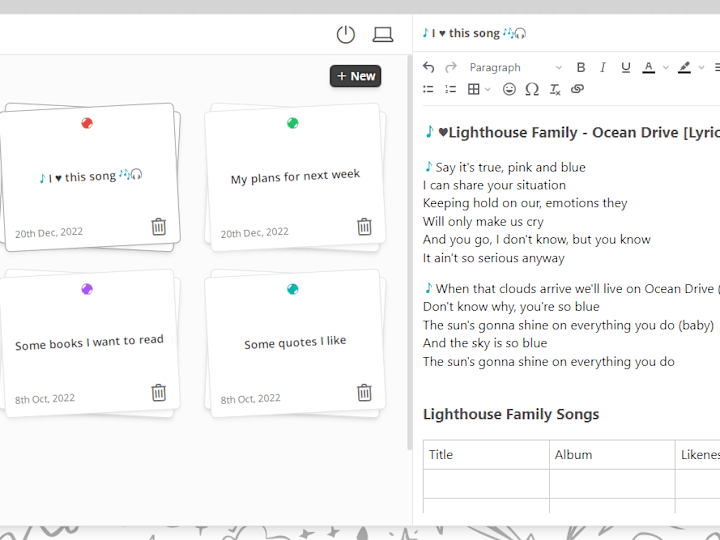Viewport: 720px width, 540px height.
Task: Click the '8th Oct, 2022' date on quotes note
Action: pos(250,399)
